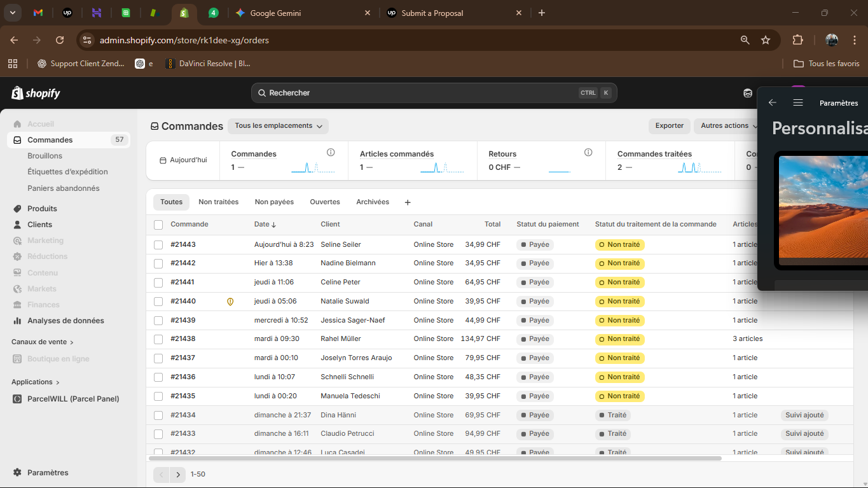Expand the Canaux de vente section

[x=43, y=342]
